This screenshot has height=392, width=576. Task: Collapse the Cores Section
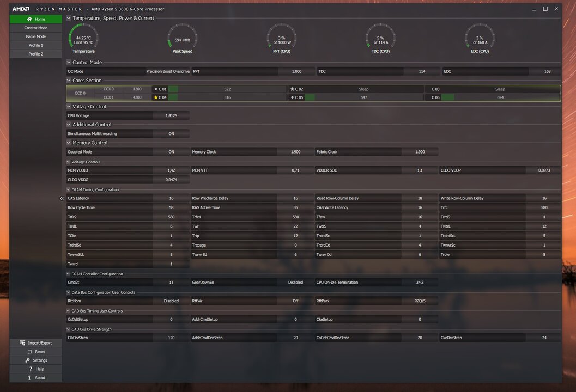coord(69,80)
